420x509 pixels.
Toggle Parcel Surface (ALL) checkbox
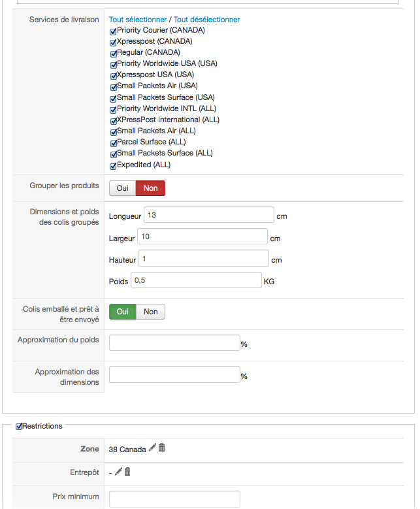[113, 143]
